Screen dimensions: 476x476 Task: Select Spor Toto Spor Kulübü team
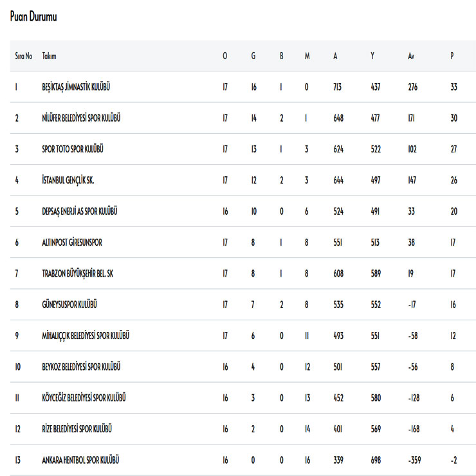click(x=72, y=149)
